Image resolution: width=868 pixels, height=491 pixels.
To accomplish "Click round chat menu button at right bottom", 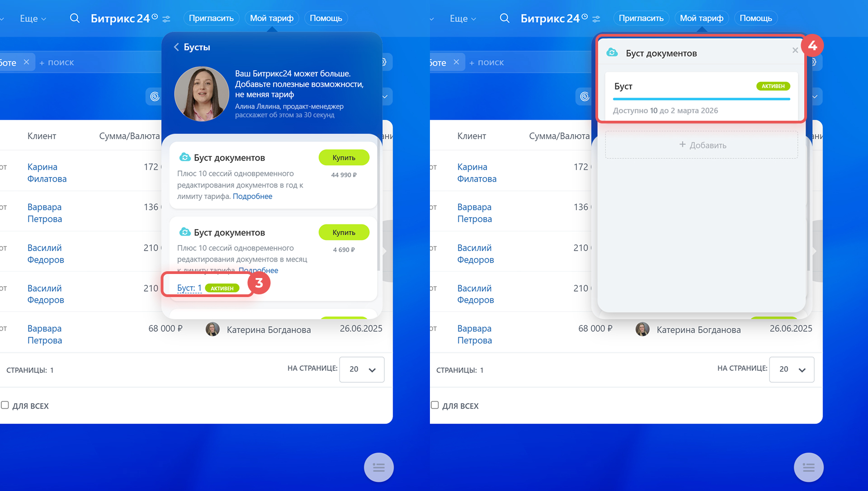I will pyautogui.click(x=808, y=467).
